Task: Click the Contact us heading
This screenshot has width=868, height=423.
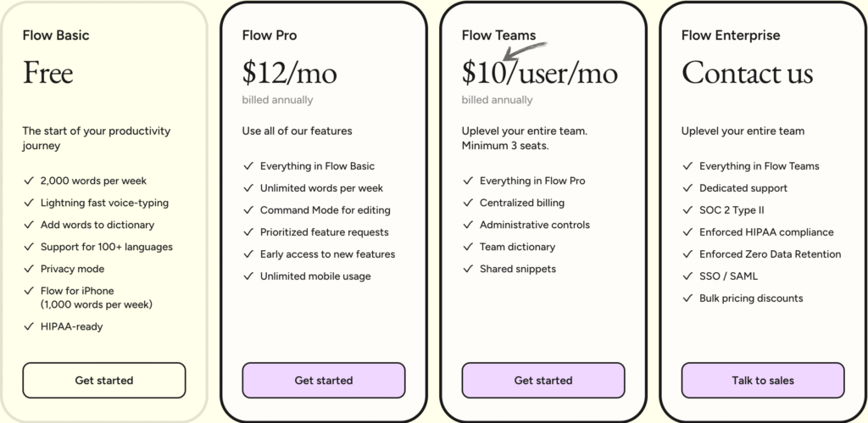Action: (x=747, y=73)
